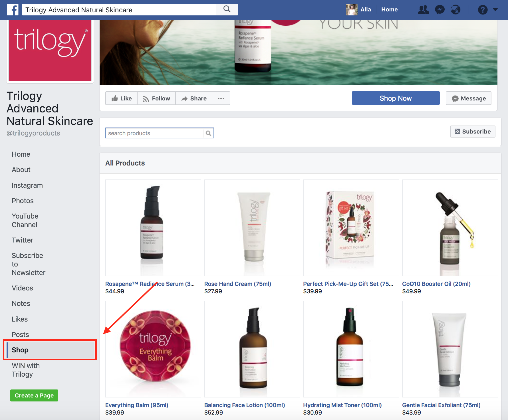Click the cover photo banner

(x=298, y=53)
